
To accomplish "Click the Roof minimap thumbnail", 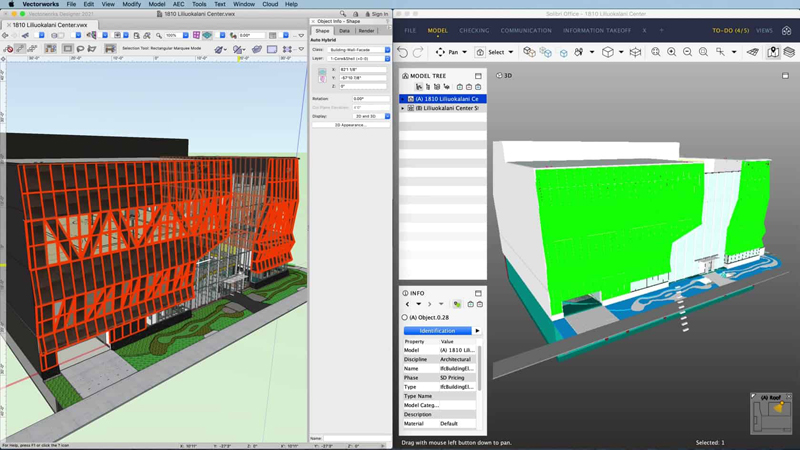I will pyautogui.click(x=771, y=408).
